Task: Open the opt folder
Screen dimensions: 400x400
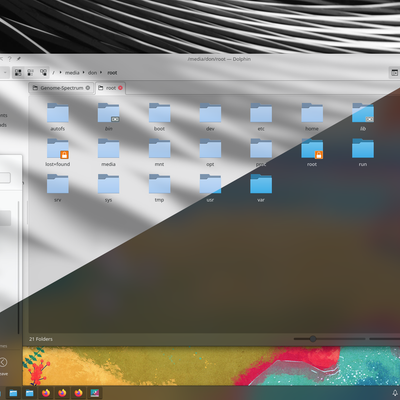Action: coord(210,152)
